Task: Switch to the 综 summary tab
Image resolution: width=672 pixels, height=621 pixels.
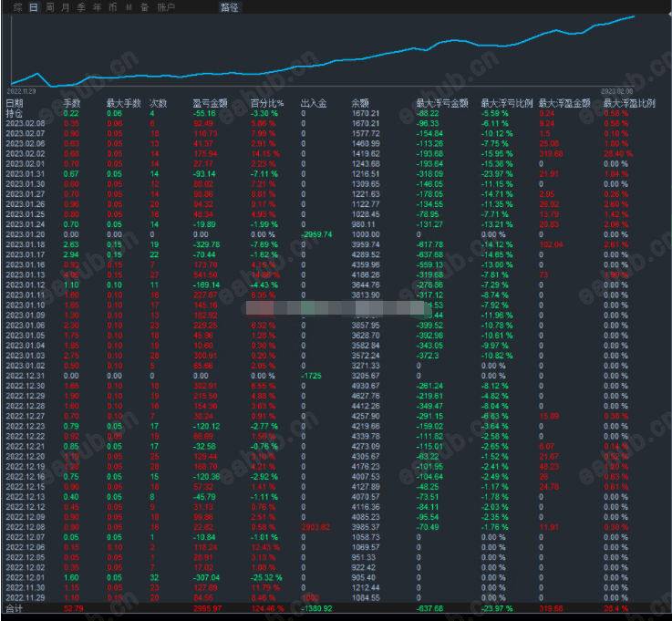Action: 17,7
